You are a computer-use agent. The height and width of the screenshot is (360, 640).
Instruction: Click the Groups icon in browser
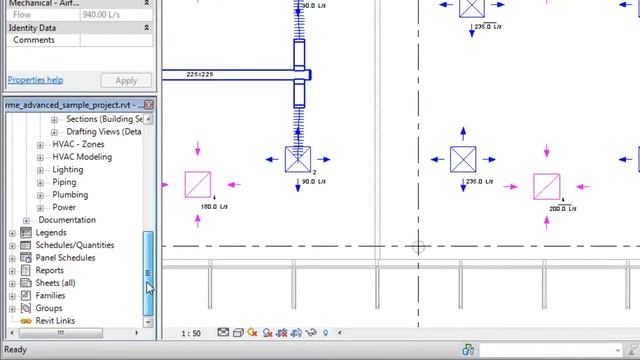pyautogui.click(x=26, y=308)
